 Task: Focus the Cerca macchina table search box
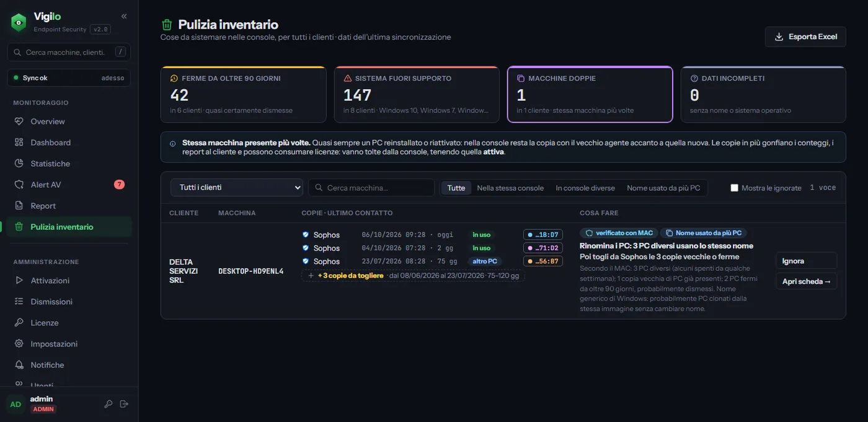point(371,188)
